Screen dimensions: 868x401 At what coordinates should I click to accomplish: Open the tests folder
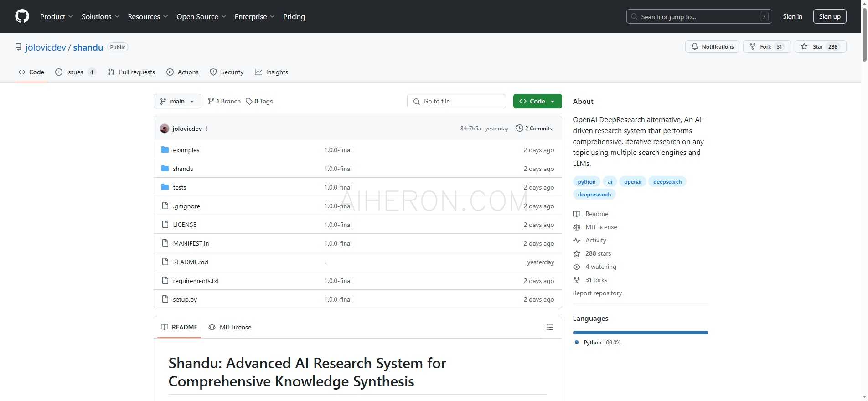tap(180, 187)
